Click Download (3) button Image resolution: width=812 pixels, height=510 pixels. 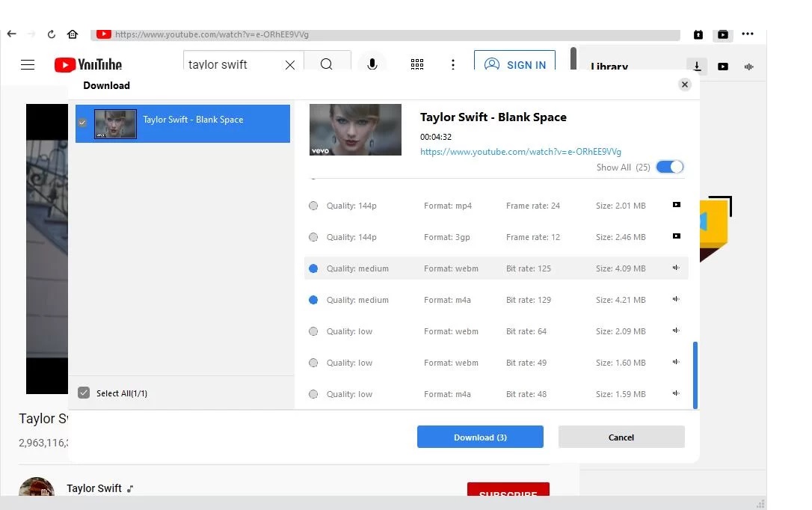(480, 437)
